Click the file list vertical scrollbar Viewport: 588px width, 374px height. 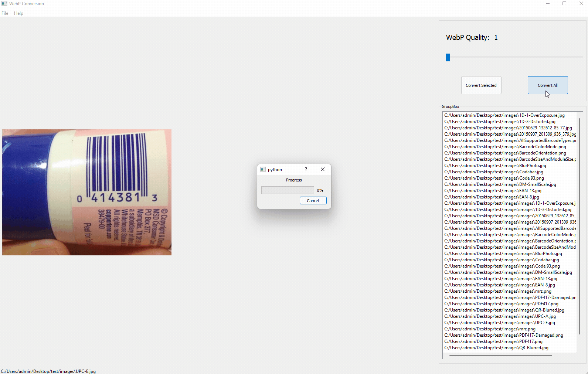click(579, 225)
